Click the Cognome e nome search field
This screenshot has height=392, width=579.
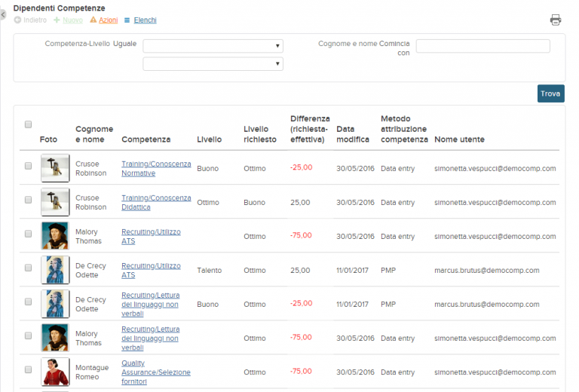click(x=483, y=46)
